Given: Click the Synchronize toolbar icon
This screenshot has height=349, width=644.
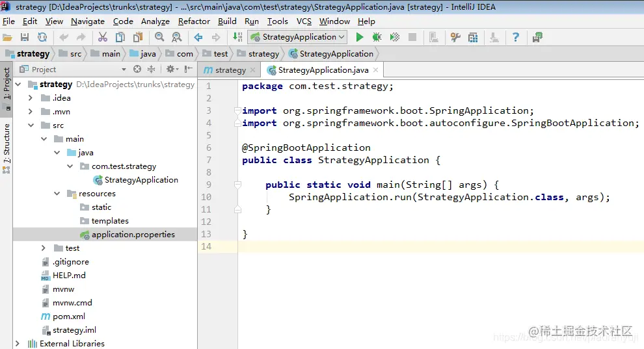Looking at the screenshot, I should [42, 37].
